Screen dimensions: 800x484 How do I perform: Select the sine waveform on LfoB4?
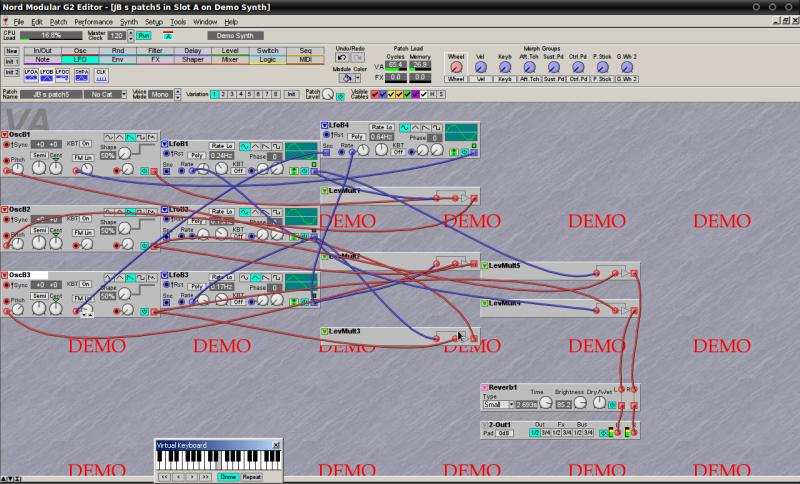click(405, 128)
